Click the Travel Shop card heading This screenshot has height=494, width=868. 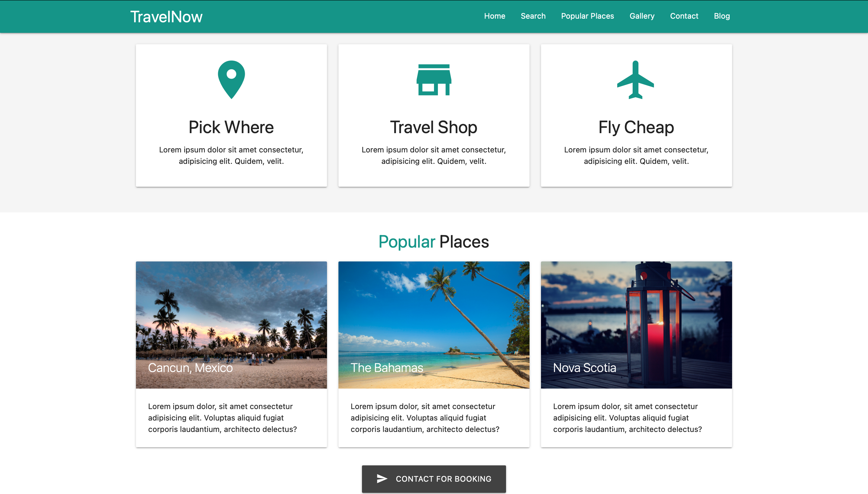(433, 127)
